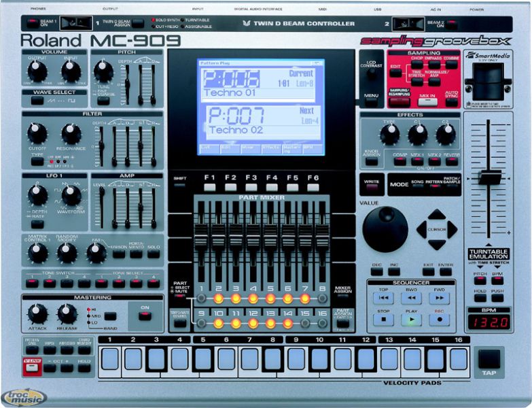The image size is (532, 408).
Task: Jump to TOP with sequencer button
Action: pos(383,298)
